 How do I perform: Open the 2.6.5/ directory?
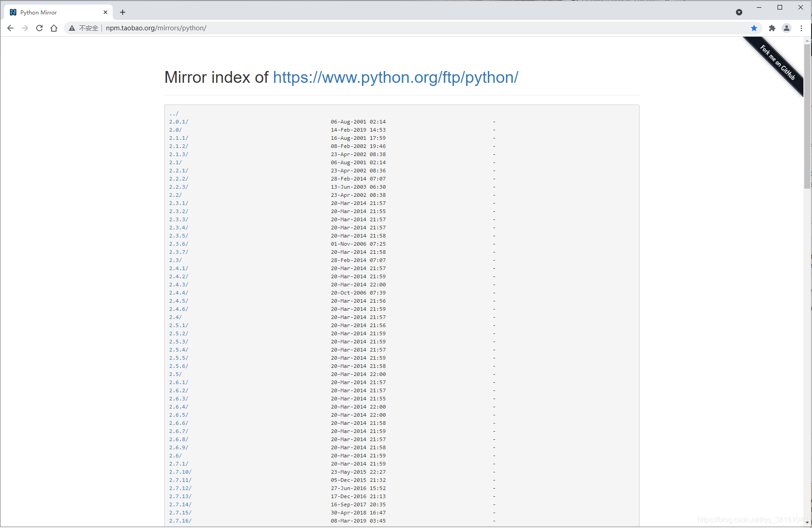[179, 415]
